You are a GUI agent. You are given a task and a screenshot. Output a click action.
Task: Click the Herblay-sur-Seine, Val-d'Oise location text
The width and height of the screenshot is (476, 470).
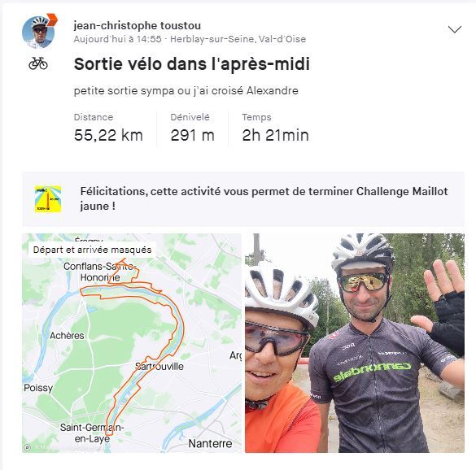tap(238, 39)
